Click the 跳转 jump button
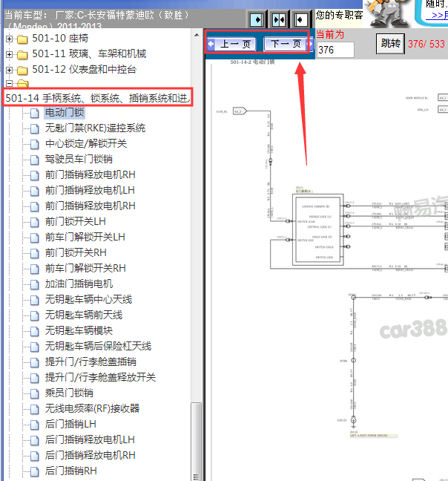The image size is (448, 481). (x=390, y=44)
